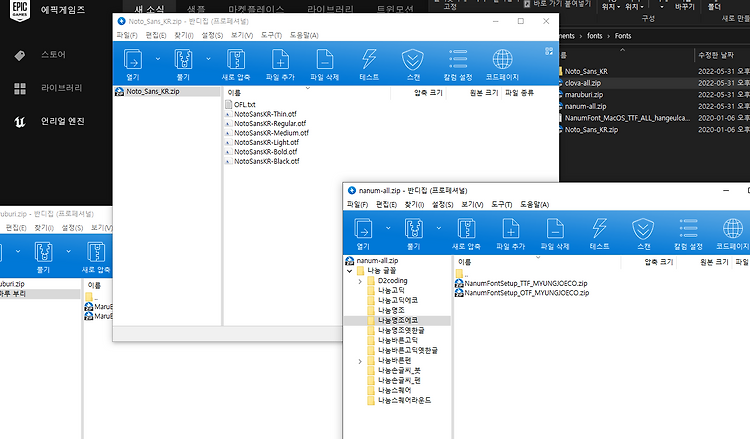
Task: Click fonts breadcrumb in File Explorer address bar
Action: [x=595, y=36]
